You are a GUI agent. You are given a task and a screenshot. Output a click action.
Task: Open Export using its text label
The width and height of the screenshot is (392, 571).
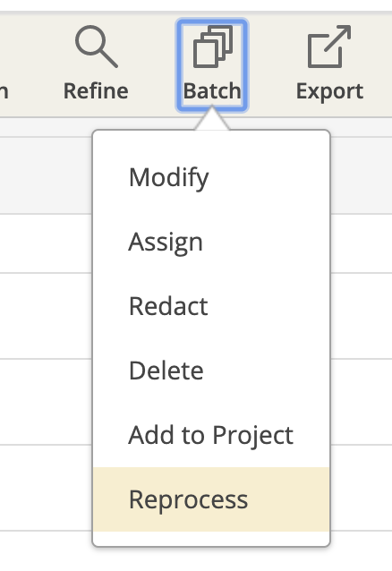coord(329,91)
